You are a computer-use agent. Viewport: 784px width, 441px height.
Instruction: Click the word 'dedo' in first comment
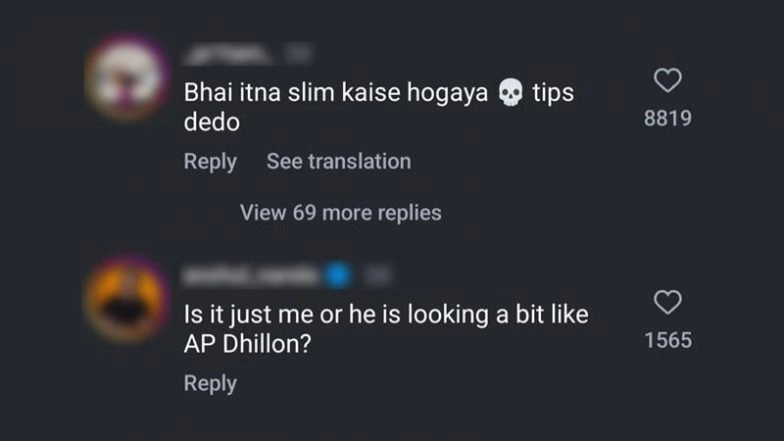click(x=212, y=122)
